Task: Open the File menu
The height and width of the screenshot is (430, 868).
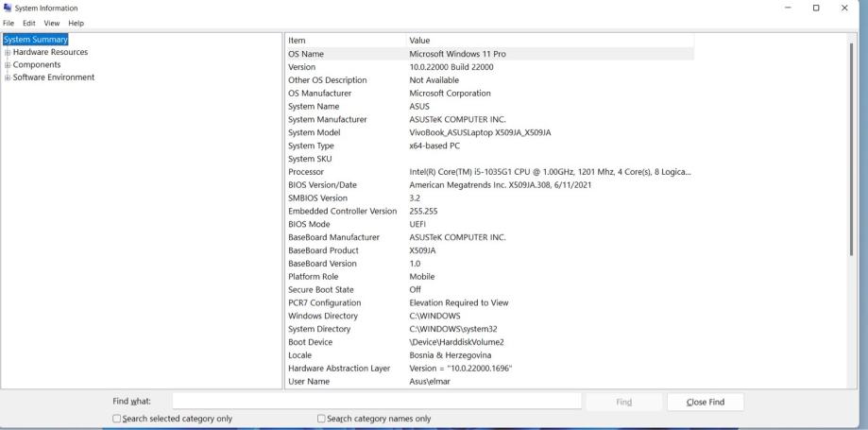Action: (x=9, y=24)
